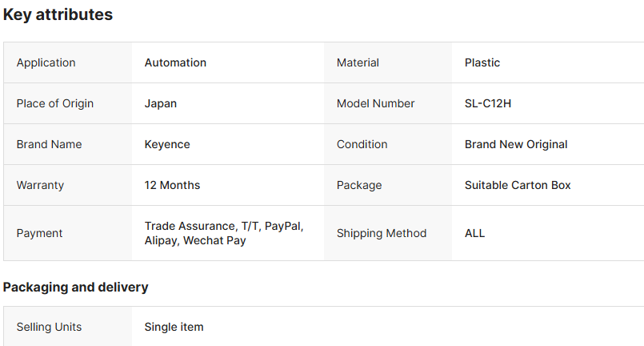
Task: Select the Model Number label
Action: 376,103
